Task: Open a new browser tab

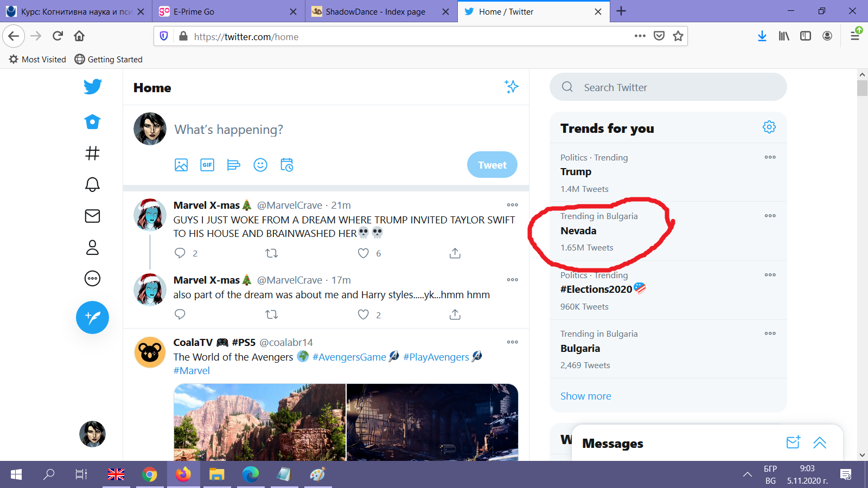Action: [621, 11]
